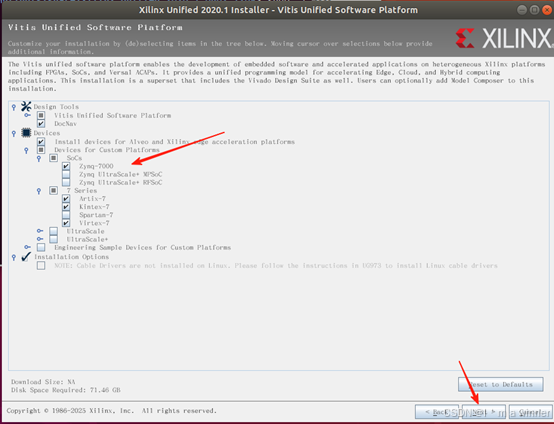554x424 pixels.
Task: Enable the UltraScale+ checkbox
Action: (53, 239)
